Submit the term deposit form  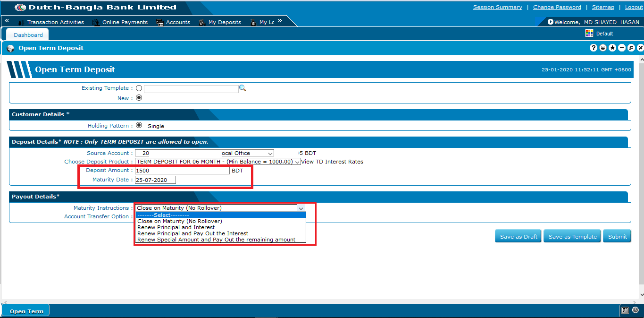point(618,236)
